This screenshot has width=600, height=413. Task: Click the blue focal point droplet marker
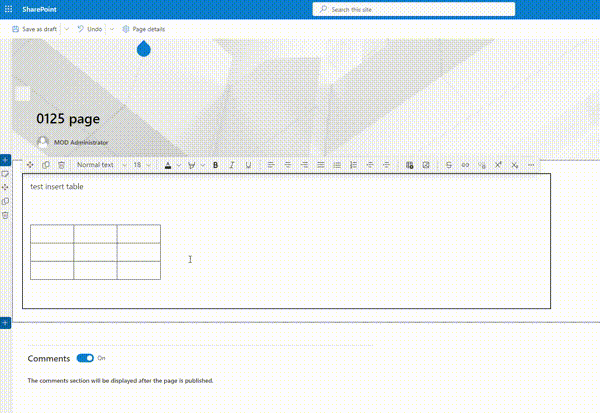click(x=144, y=49)
